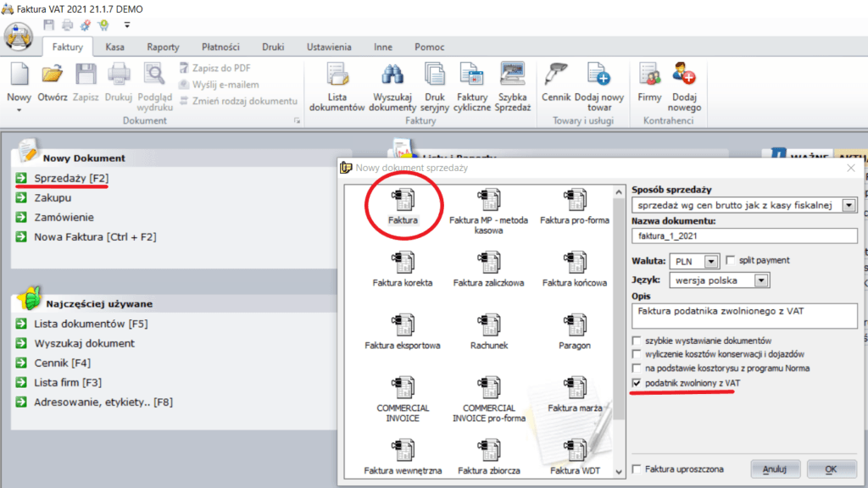Viewport: 868px width, 488px height.
Task: Expand the Sposób sprzedaży dropdown
Action: click(849, 205)
